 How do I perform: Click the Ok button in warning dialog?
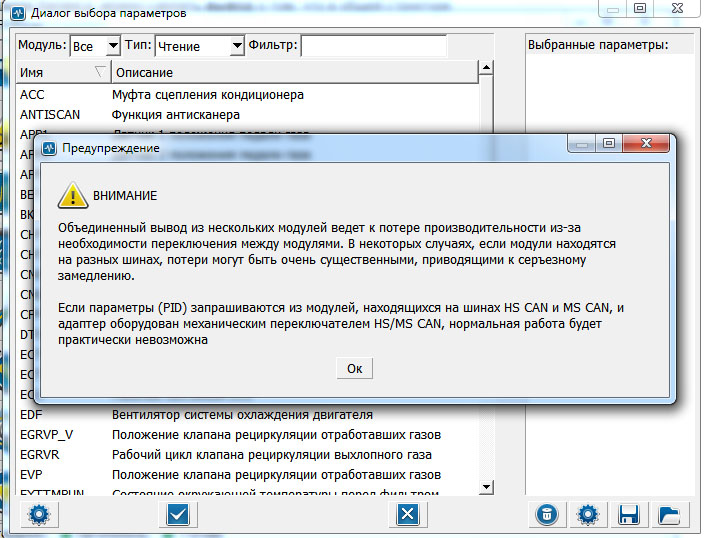pyautogui.click(x=354, y=368)
